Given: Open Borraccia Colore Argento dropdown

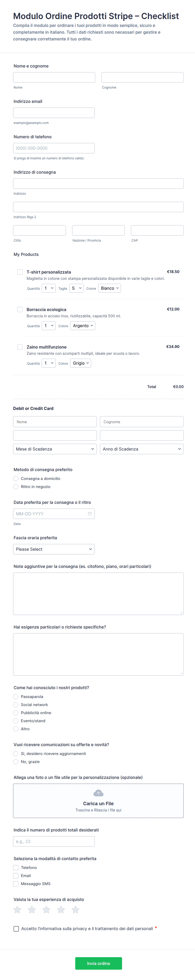Looking at the screenshot, I should (82, 326).
